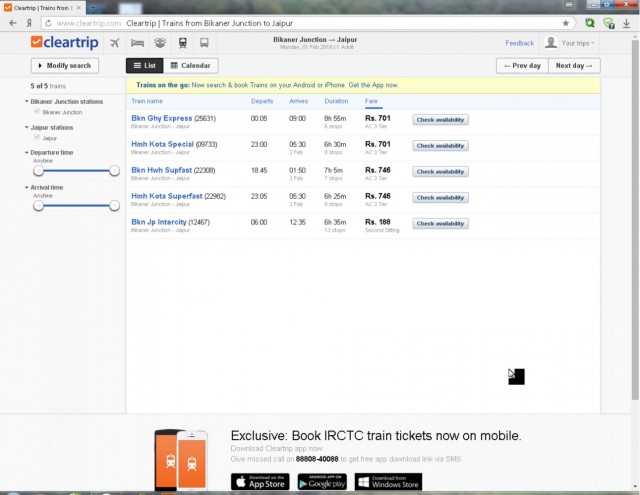The image size is (640, 495).
Task: Check availability for Bkn Ghy Express
Action: [440, 119]
